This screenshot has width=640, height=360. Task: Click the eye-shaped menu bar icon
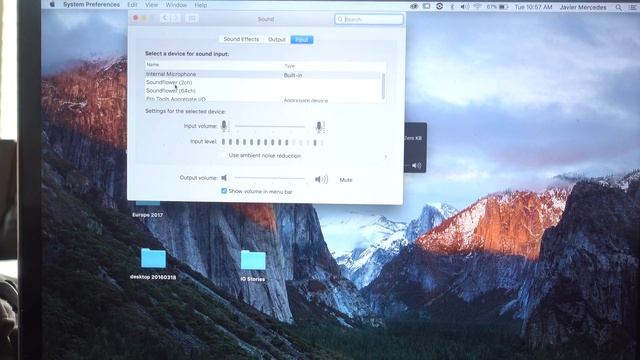pyautogui.click(x=414, y=7)
